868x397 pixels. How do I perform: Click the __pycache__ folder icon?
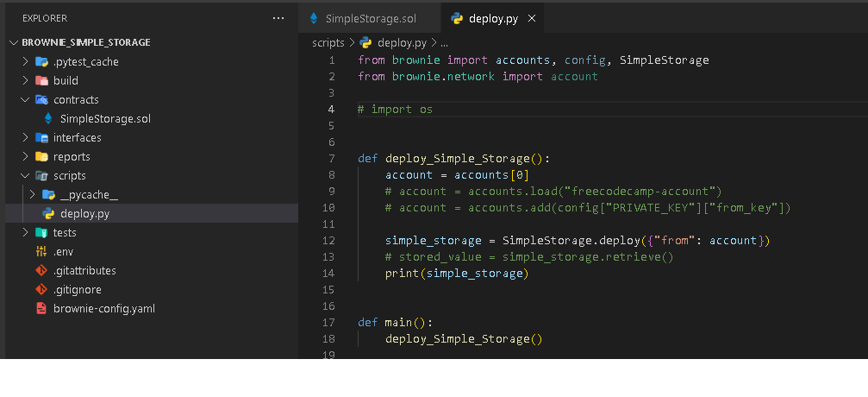[x=49, y=195]
